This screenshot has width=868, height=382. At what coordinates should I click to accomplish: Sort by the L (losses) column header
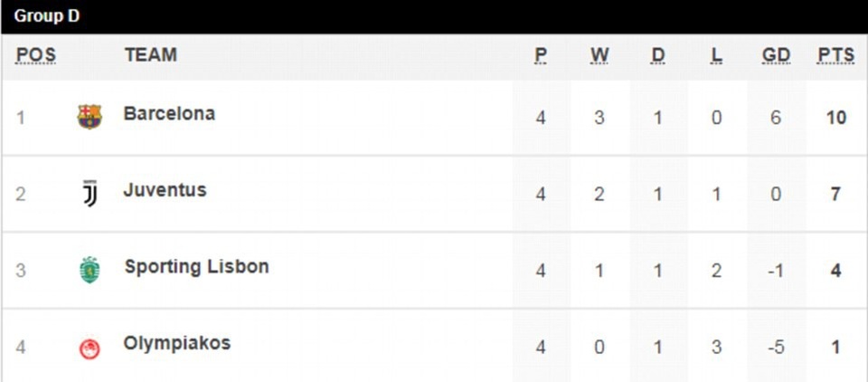717,55
